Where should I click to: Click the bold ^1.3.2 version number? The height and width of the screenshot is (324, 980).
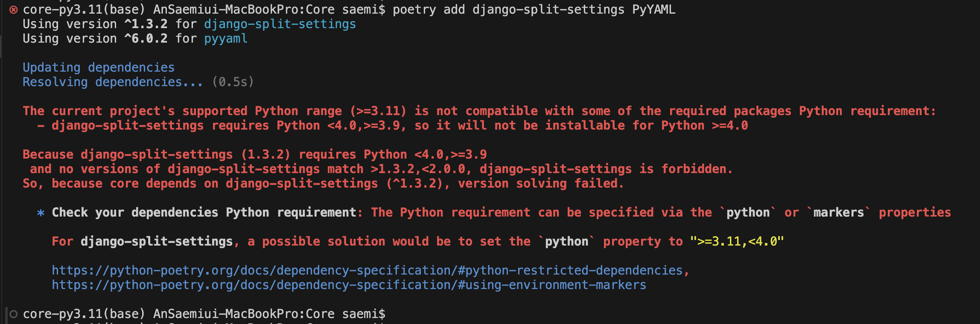pos(146,24)
